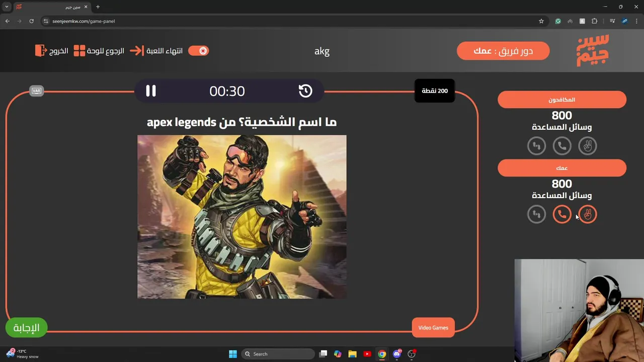Exit the game via الخروج
This screenshot has height=362, width=644.
(x=51, y=51)
